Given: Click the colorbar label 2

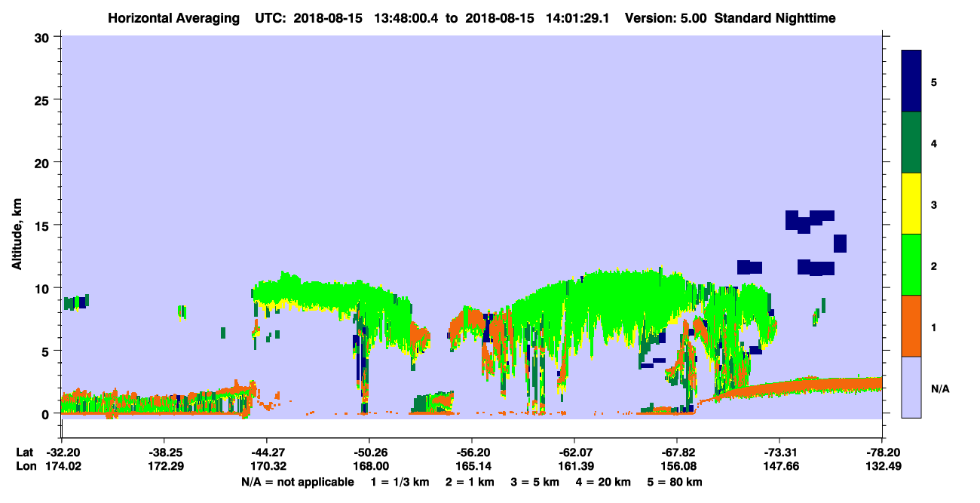Looking at the screenshot, I should tap(933, 265).
